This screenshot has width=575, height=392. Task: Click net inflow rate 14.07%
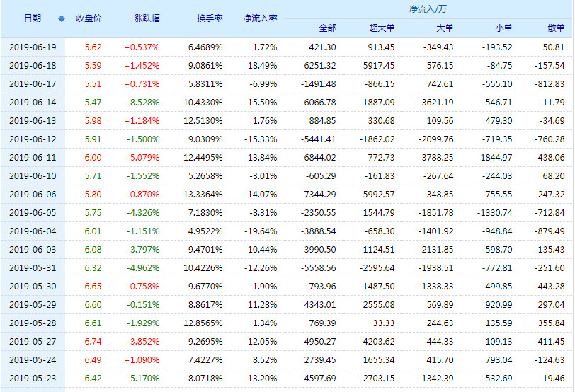(263, 194)
